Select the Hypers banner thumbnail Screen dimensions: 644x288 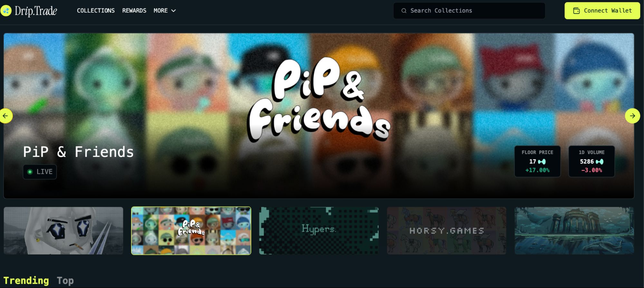pos(319,231)
